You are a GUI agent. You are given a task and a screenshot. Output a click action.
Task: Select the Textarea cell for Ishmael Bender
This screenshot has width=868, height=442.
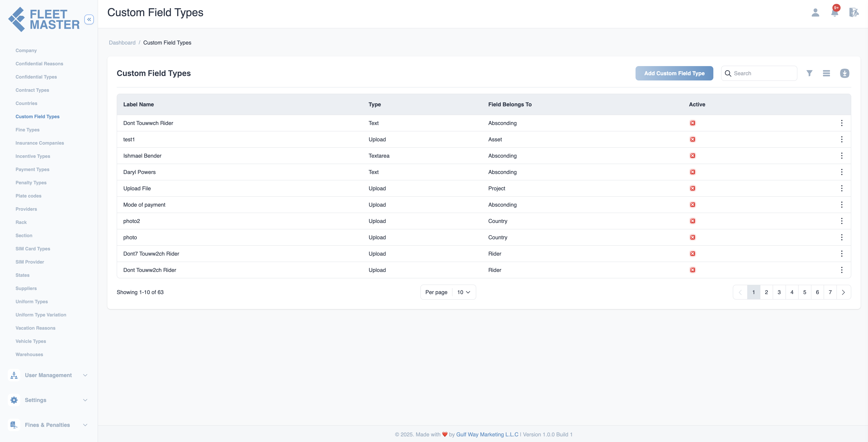[x=379, y=156]
